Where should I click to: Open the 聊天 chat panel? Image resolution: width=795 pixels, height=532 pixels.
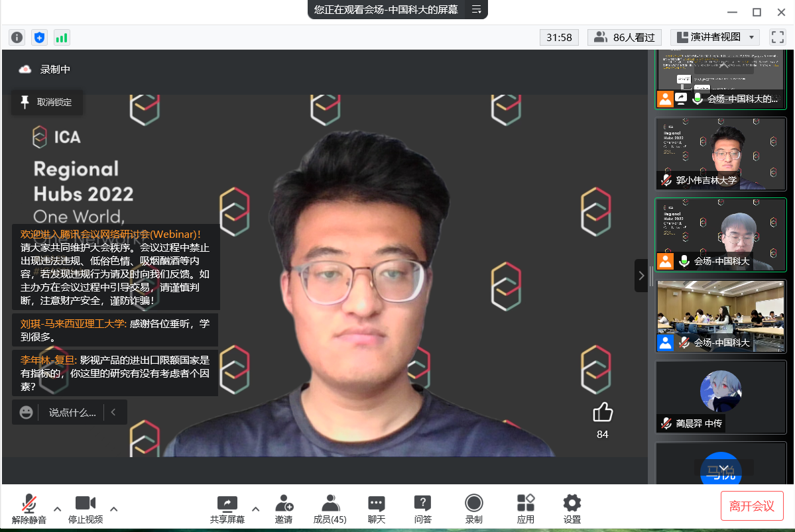pos(377,509)
